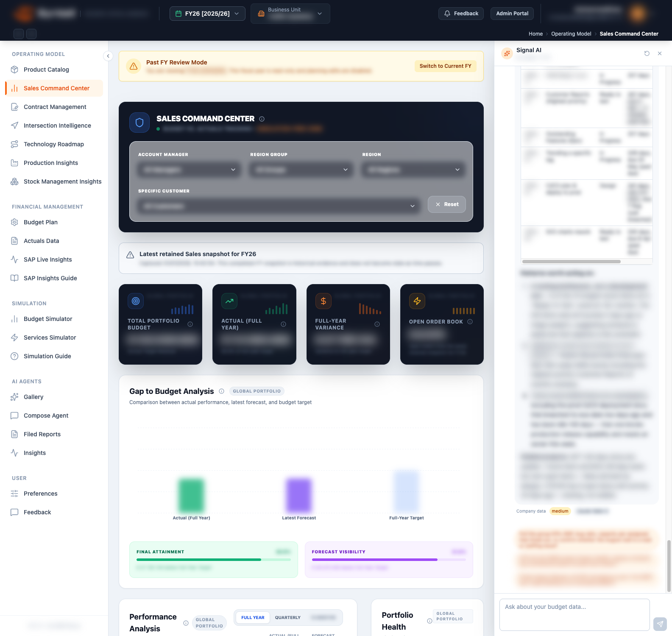Open Services Simulator menu item
This screenshot has height=636, width=672.
(x=54, y=338)
